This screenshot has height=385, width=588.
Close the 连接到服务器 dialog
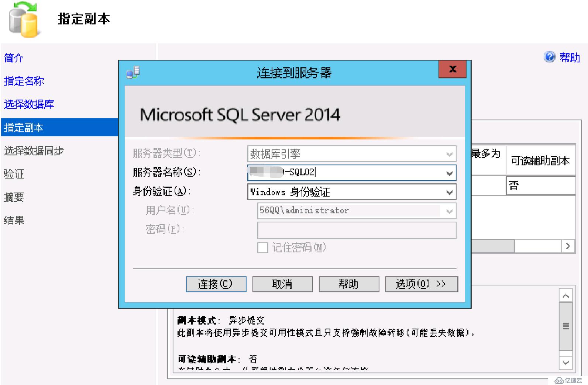click(x=453, y=69)
